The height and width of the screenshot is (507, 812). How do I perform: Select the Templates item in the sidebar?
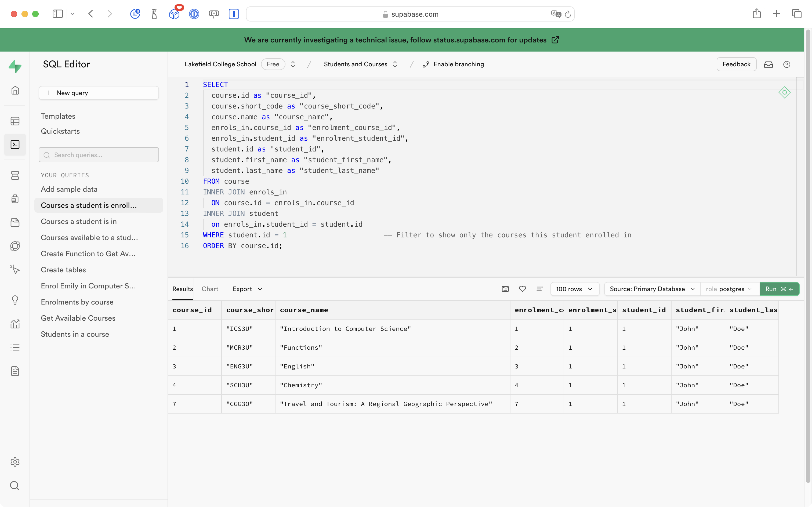pyautogui.click(x=58, y=116)
